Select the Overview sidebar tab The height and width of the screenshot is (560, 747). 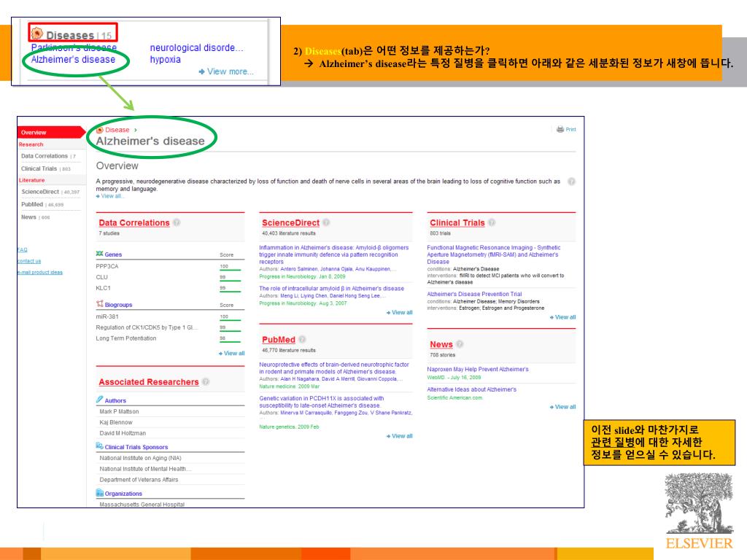point(50,133)
